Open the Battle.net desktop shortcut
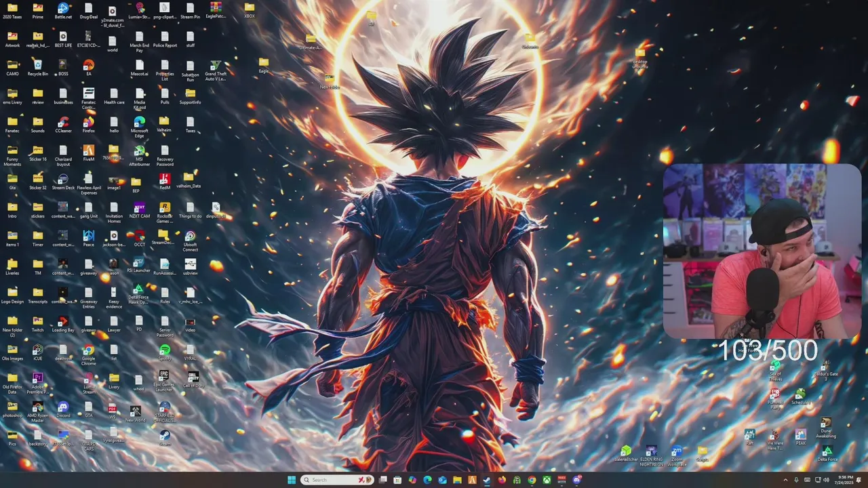The height and width of the screenshot is (488, 868). [63, 11]
